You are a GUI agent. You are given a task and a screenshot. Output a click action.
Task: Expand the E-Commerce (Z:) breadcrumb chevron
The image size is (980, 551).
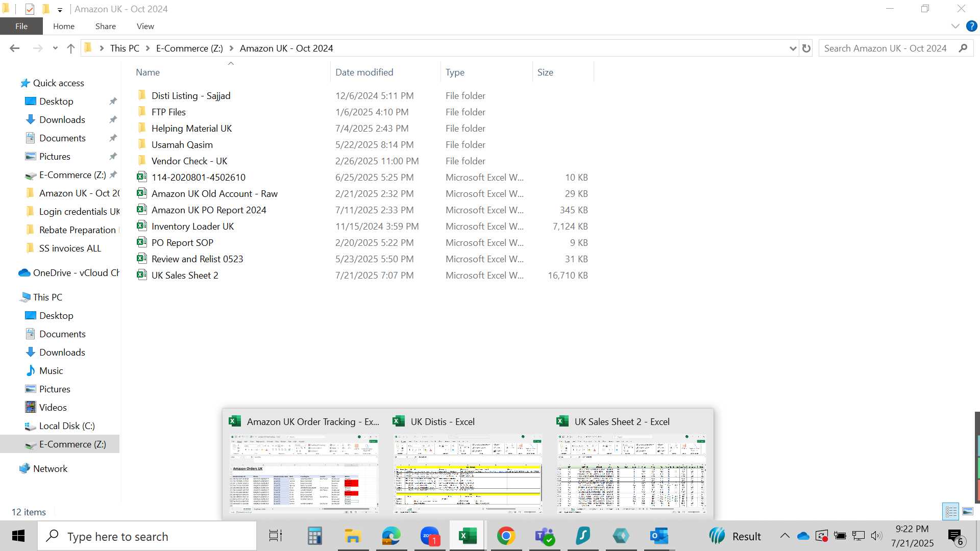point(231,48)
